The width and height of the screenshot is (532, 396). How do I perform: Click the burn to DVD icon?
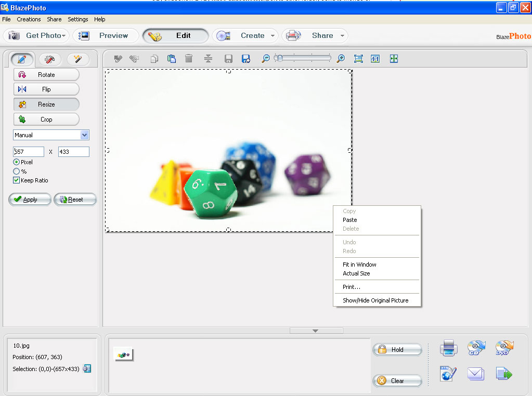point(504,348)
